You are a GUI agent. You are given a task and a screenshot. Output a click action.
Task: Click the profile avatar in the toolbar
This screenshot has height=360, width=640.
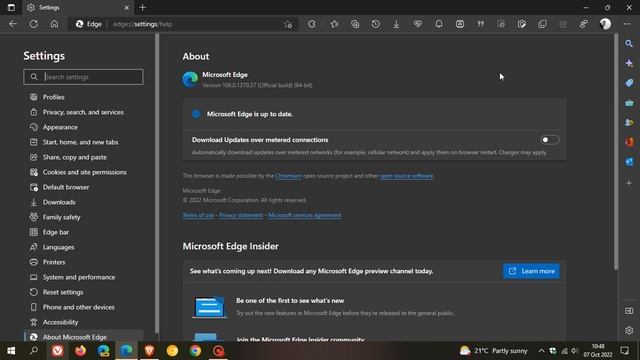coord(605,24)
